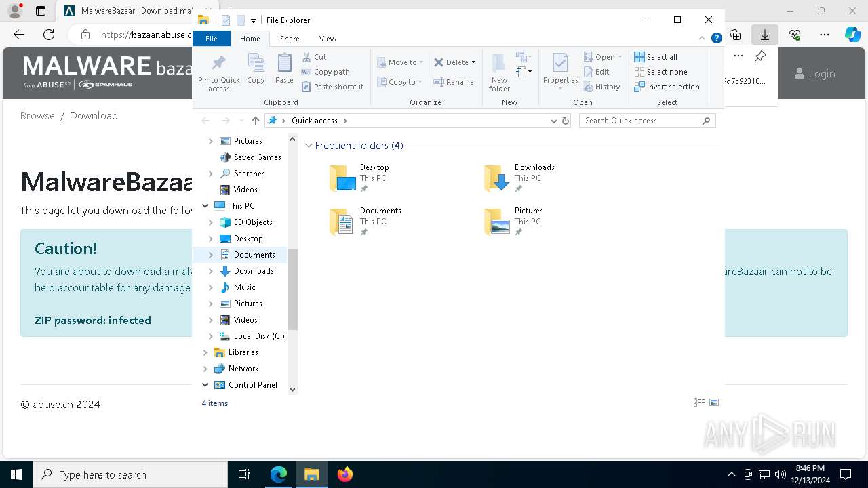Click the volume icon in system tray
Viewport: 868px width, 488px height.
[781, 474]
